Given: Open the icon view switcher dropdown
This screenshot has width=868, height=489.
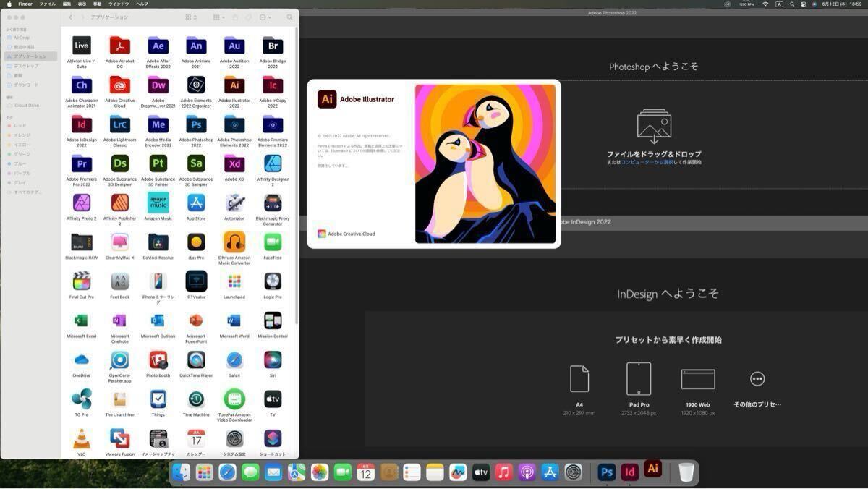Looking at the screenshot, I should pos(191,17).
